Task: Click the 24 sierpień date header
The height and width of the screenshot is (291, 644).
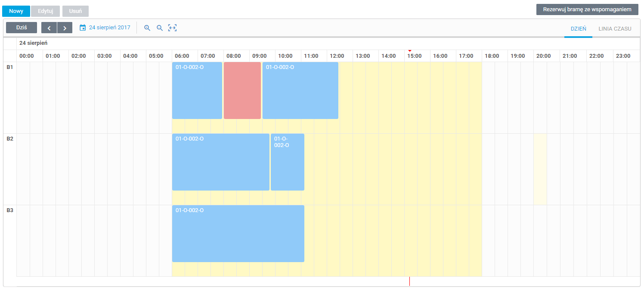Action: (x=33, y=43)
